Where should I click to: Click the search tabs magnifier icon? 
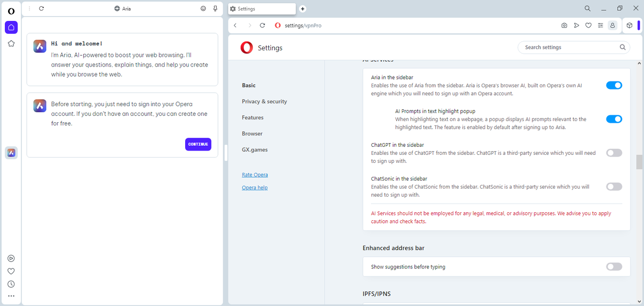tap(588, 9)
